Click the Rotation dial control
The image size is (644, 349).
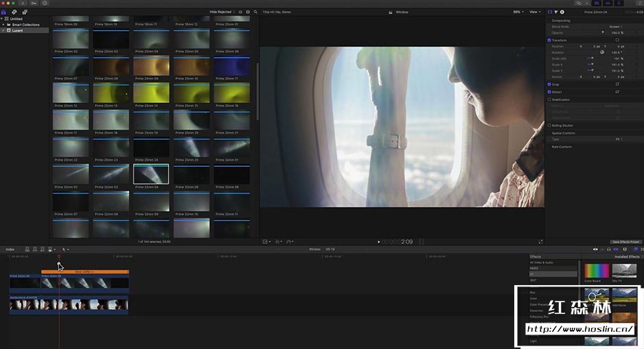pos(602,52)
